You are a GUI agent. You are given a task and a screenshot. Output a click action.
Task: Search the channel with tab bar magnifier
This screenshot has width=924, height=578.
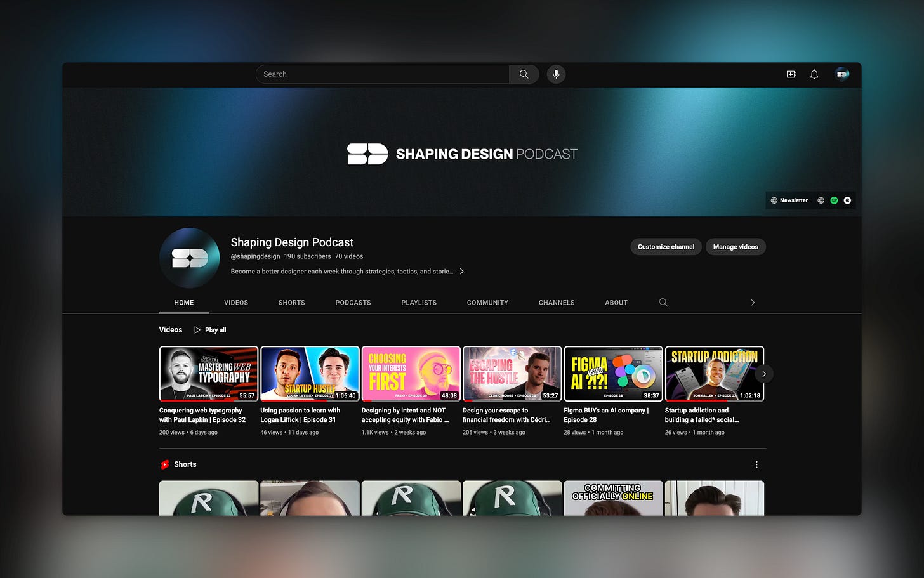663,303
